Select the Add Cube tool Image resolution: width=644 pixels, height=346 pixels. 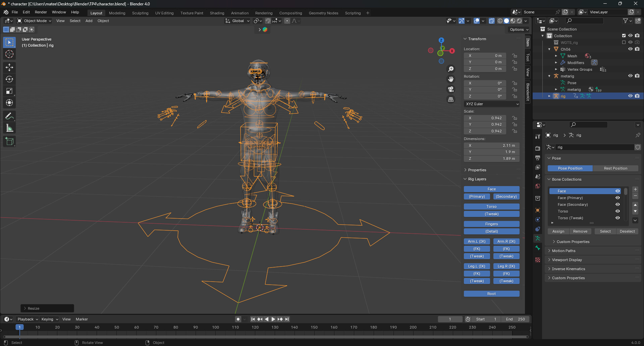point(9,141)
